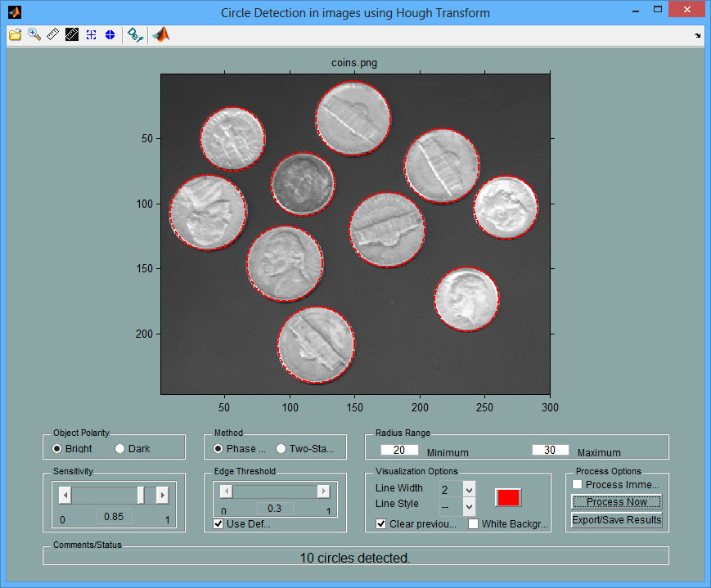Close the Circle Detection window
This screenshot has width=711, height=588.
click(x=687, y=10)
